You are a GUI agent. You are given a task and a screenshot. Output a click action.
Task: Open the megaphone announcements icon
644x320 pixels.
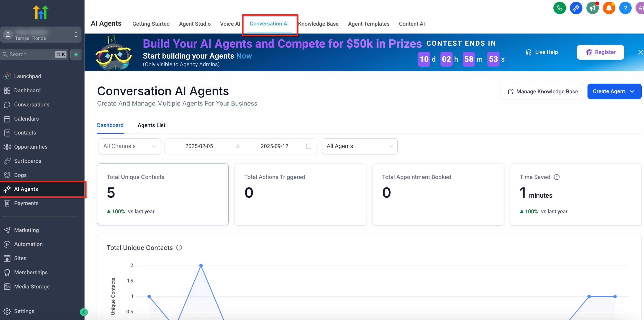point(592,8)
